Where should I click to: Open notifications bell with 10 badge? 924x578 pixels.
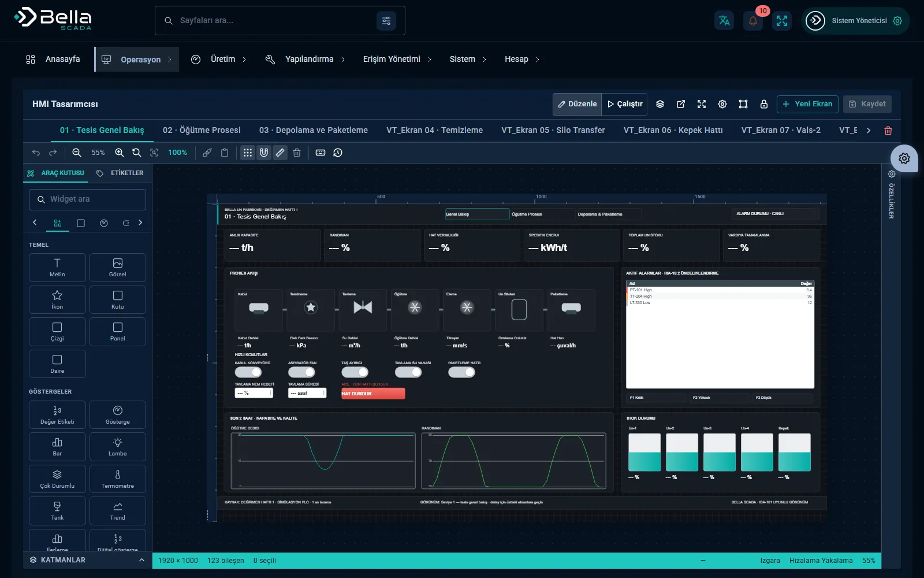753,21
